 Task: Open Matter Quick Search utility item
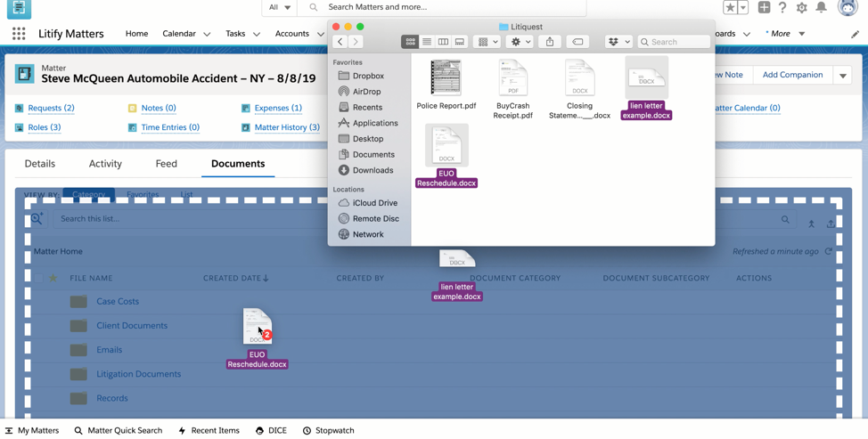(x=119, y=430)
